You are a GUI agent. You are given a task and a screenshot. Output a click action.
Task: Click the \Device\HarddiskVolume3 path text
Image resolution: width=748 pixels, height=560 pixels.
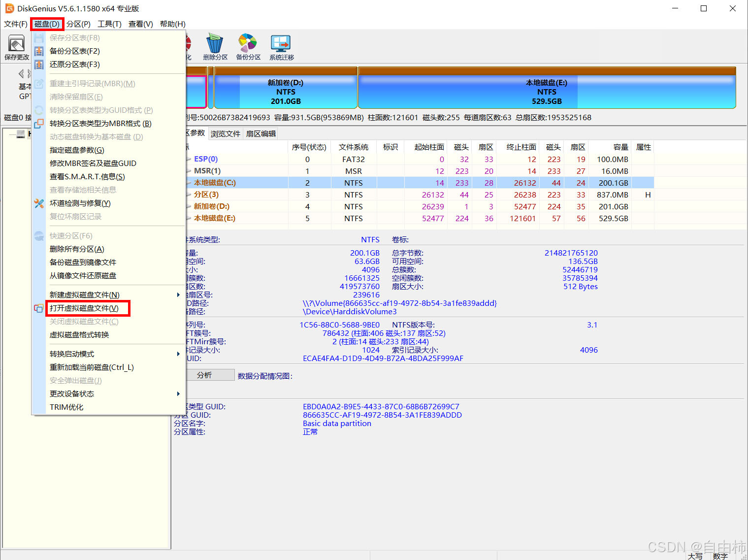point(350,312)
